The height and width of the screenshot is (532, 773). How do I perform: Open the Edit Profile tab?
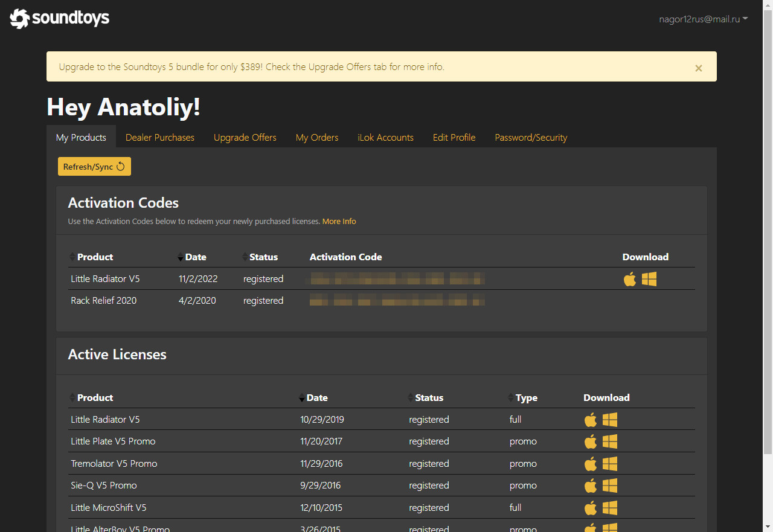pos(454,138)
